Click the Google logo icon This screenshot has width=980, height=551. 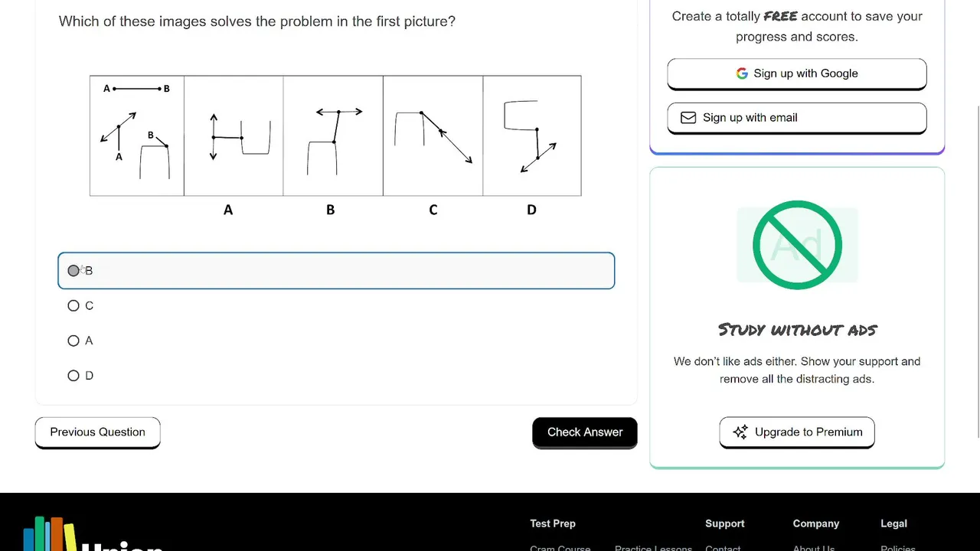[742, 73]
